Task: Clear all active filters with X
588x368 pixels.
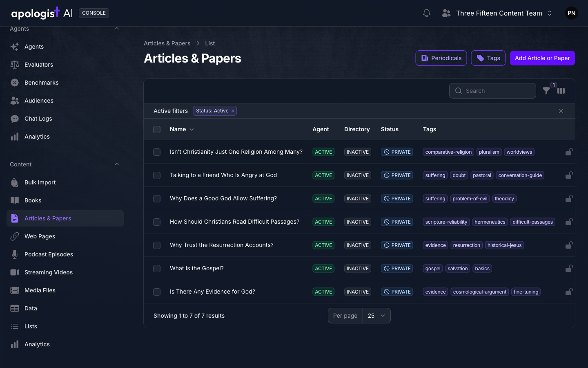Action: point(561,111)
